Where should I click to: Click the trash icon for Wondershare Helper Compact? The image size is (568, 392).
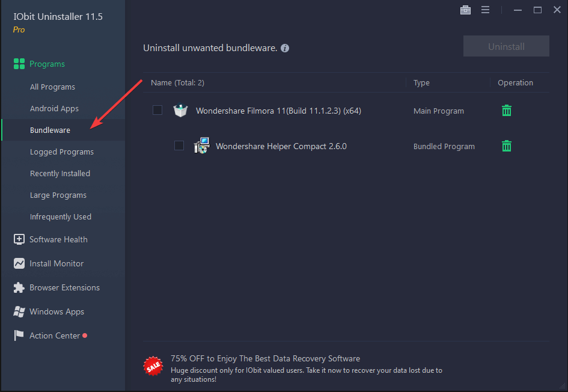[507, 146]
